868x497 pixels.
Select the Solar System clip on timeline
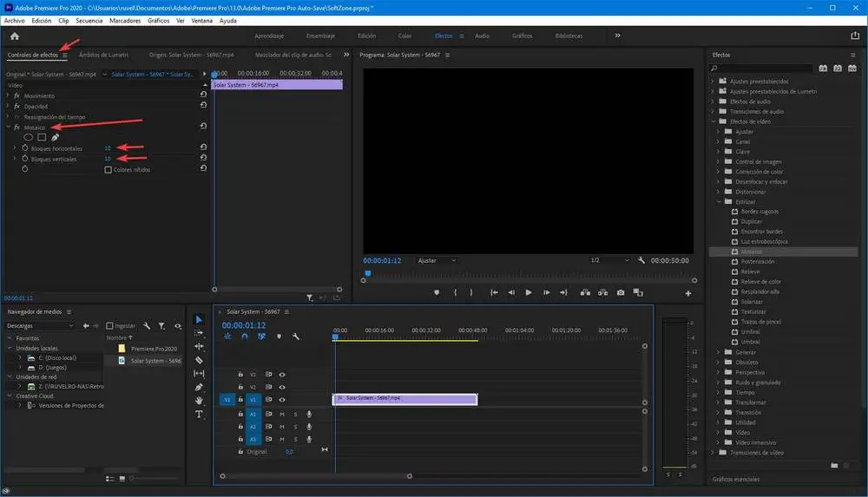pos(404,398)
